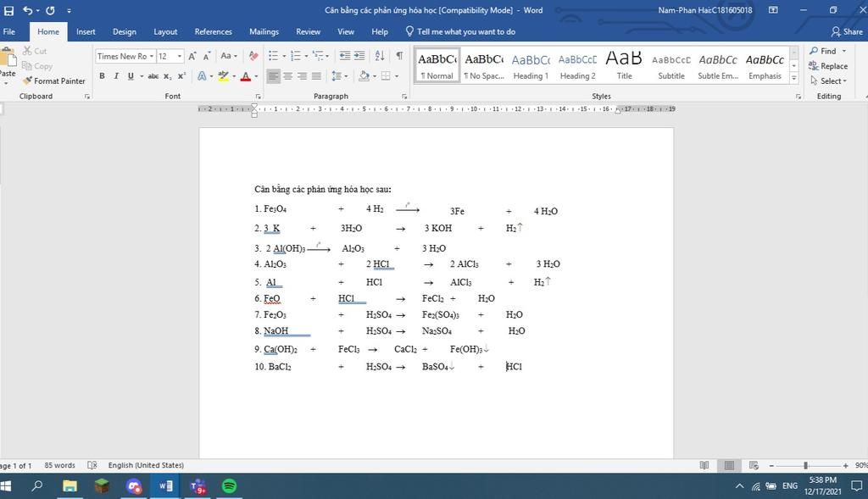The image size is (868, 499).
Task: Toggle underline formatting
Action: pyautogui.click(x=131, y=75)
